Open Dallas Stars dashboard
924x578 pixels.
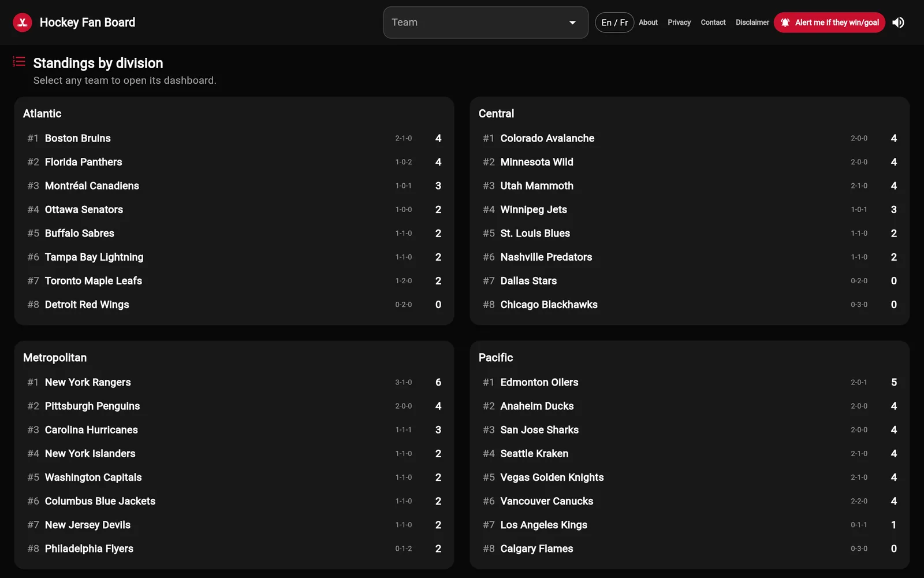tap(690, 280)
